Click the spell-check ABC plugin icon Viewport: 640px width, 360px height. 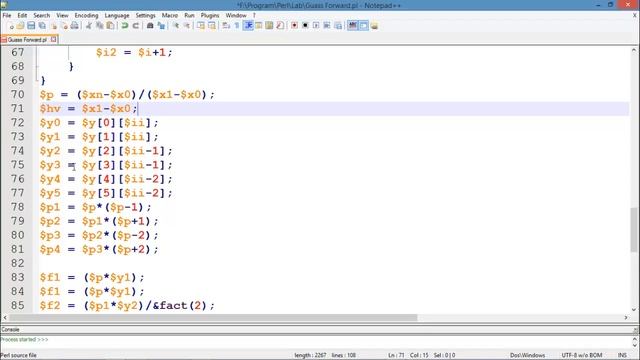(353, 26)
